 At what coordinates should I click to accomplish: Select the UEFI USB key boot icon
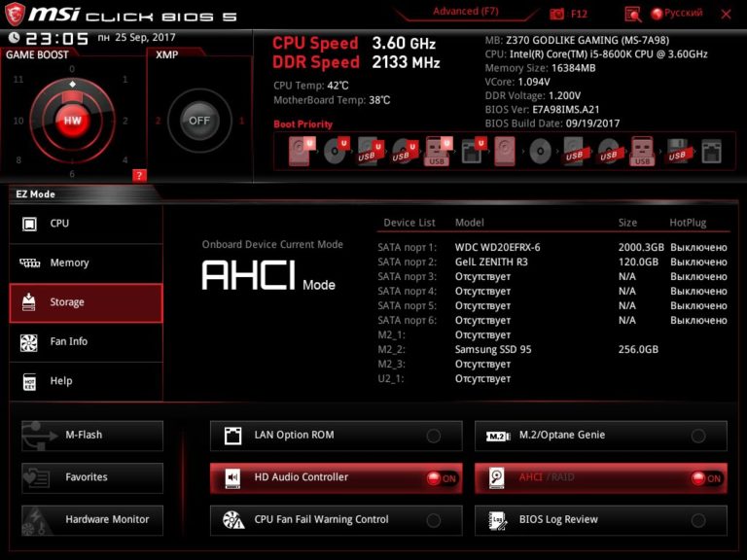[x=438, y=151]
